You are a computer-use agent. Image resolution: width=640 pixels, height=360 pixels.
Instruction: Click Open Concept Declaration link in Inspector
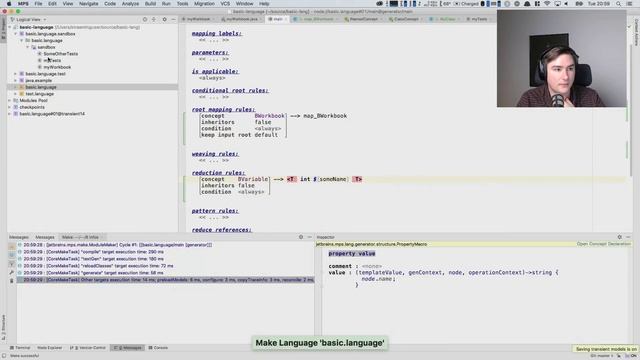click(x=604, y=244)
